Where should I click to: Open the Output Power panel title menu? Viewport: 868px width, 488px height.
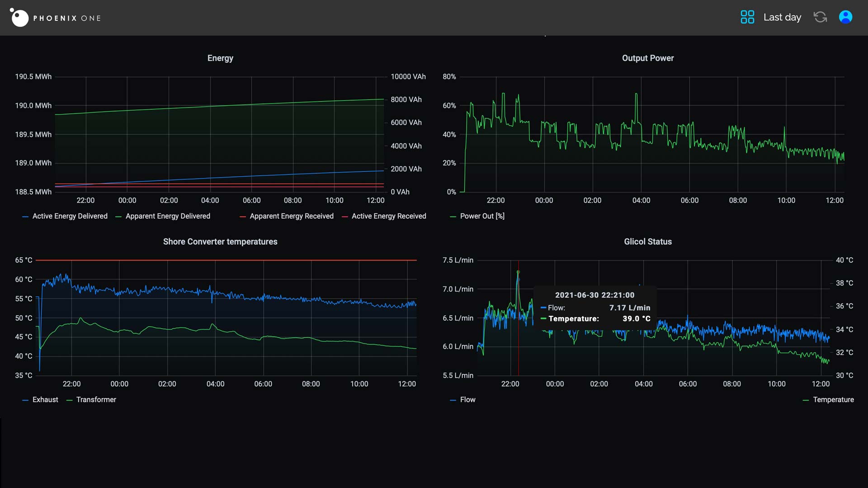(x=647, y=58)
